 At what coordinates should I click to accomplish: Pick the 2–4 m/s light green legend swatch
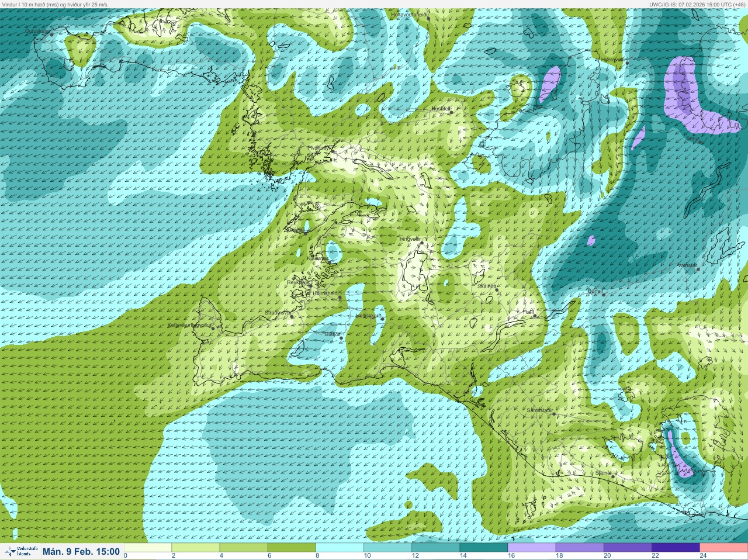coord(196,548)
